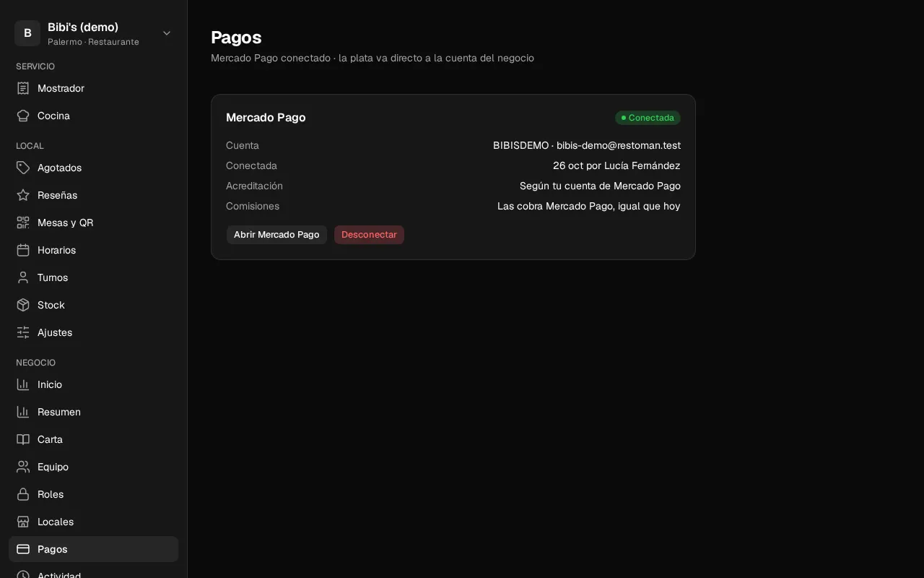
Task: Click the Acreditación row label
Action: click(254, 186)
